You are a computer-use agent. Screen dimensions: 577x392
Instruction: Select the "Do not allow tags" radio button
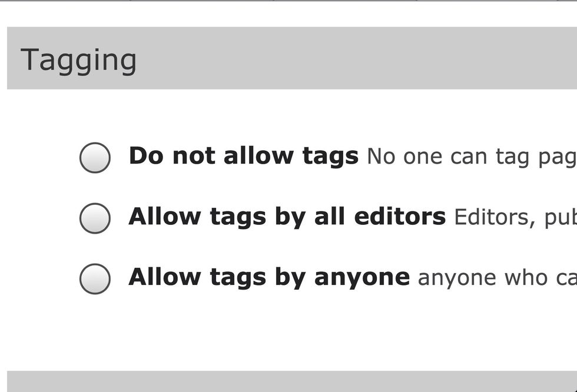[x=95, y=157]
